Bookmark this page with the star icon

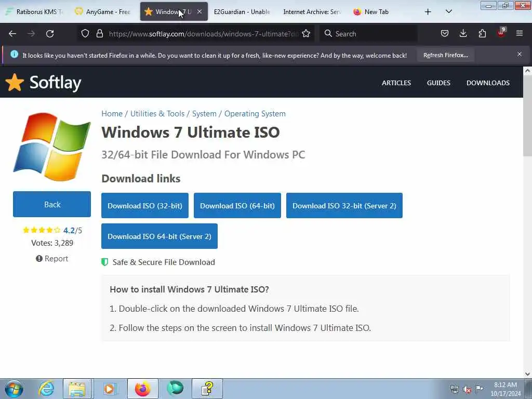coord(306,33)
